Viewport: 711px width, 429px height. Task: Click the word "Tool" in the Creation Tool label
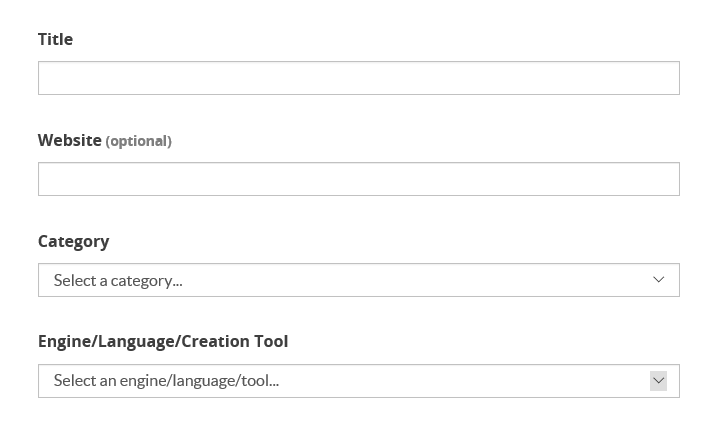click(x=271, y=341)
